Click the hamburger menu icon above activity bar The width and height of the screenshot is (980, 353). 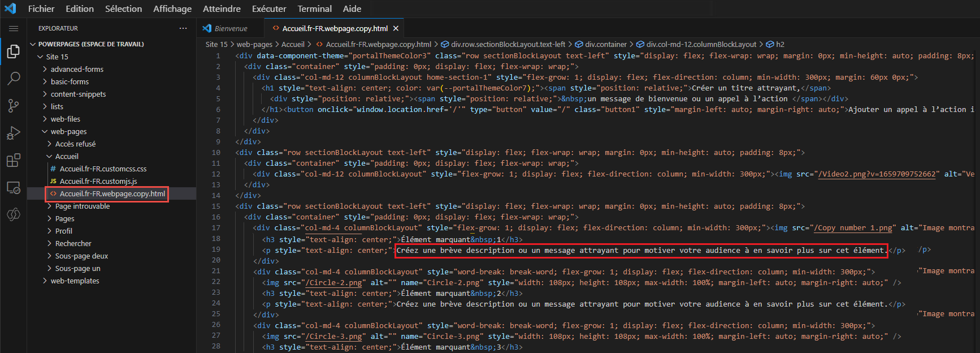click(x=14, y=28)
